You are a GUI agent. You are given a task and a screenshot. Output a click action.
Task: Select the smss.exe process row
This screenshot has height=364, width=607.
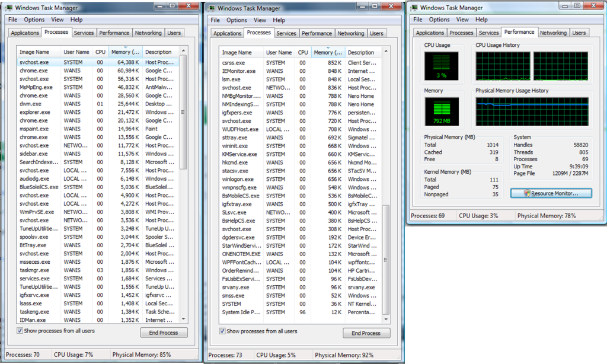coord(301,295)
